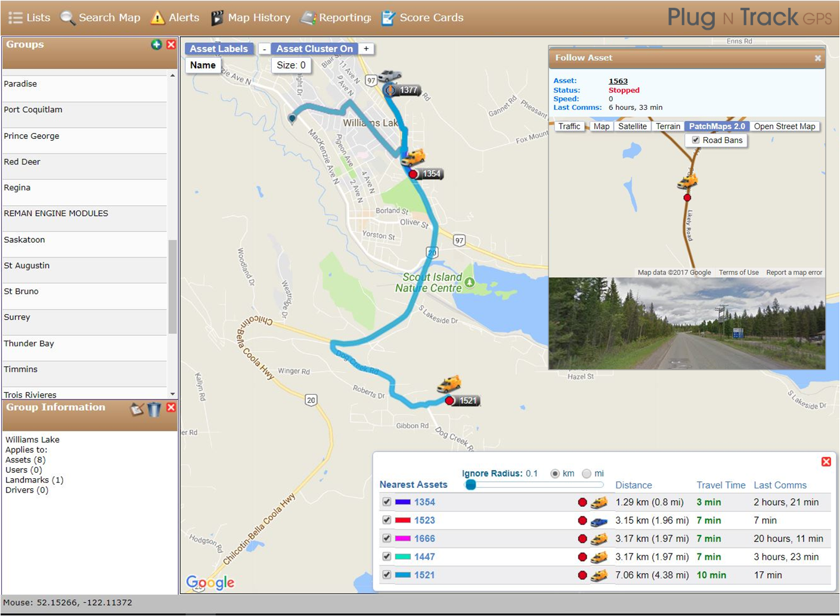Open asset 1563 link in Follow Asset

[618, 81]
